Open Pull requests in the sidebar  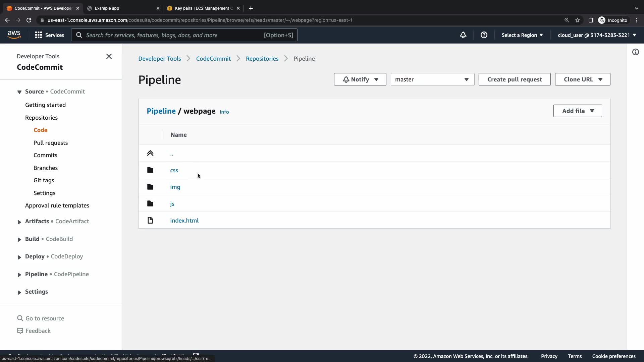[51, 143]
